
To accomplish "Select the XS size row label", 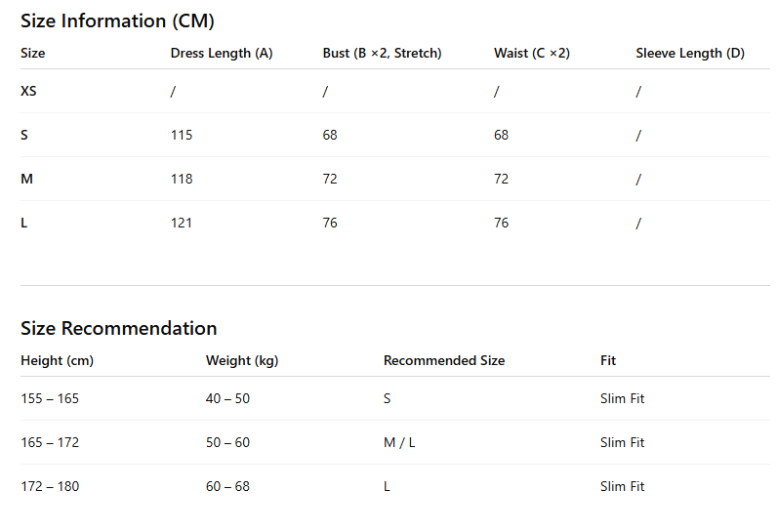I will (x=28, y=91).
